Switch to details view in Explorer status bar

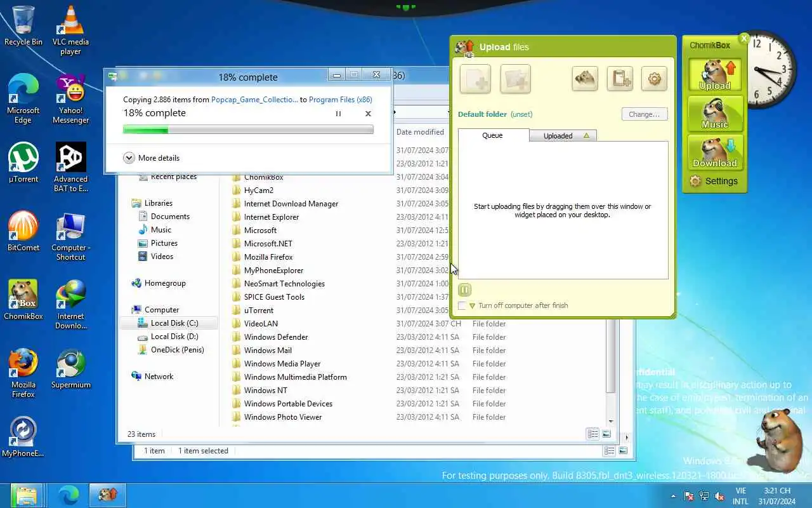[593, 434]
